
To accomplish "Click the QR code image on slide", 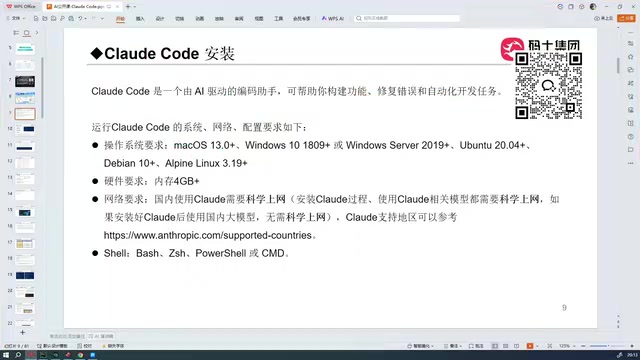I will pos(549,86).
